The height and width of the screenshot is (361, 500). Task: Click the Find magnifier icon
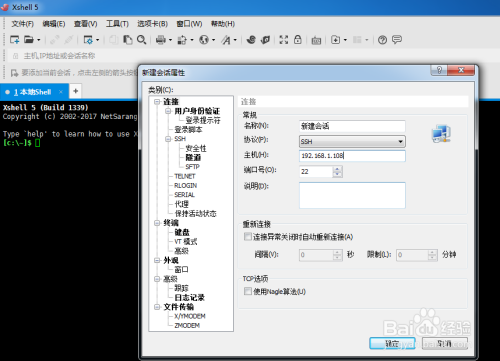(142, 40)
